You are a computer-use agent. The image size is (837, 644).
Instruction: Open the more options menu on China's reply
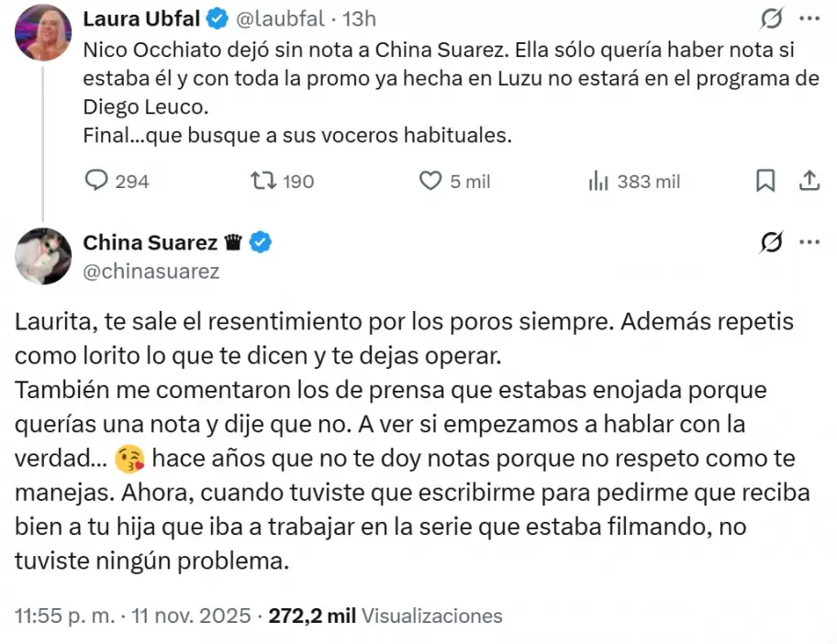[810, 241]
